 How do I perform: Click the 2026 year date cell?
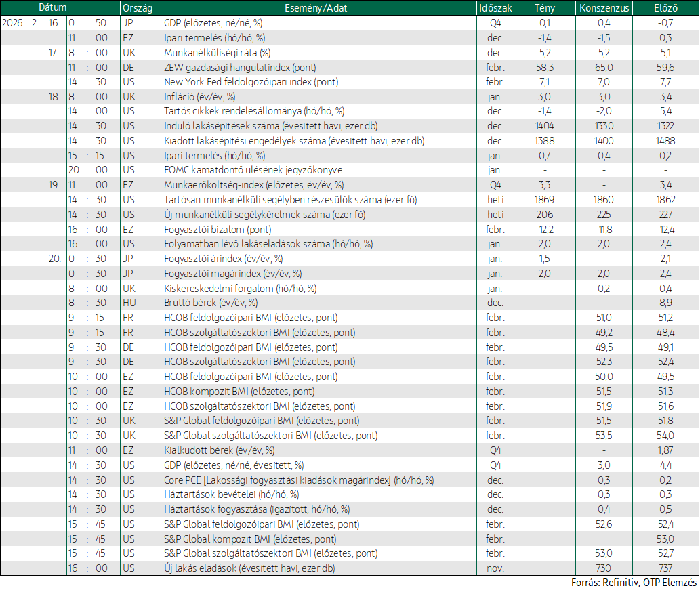12,23
